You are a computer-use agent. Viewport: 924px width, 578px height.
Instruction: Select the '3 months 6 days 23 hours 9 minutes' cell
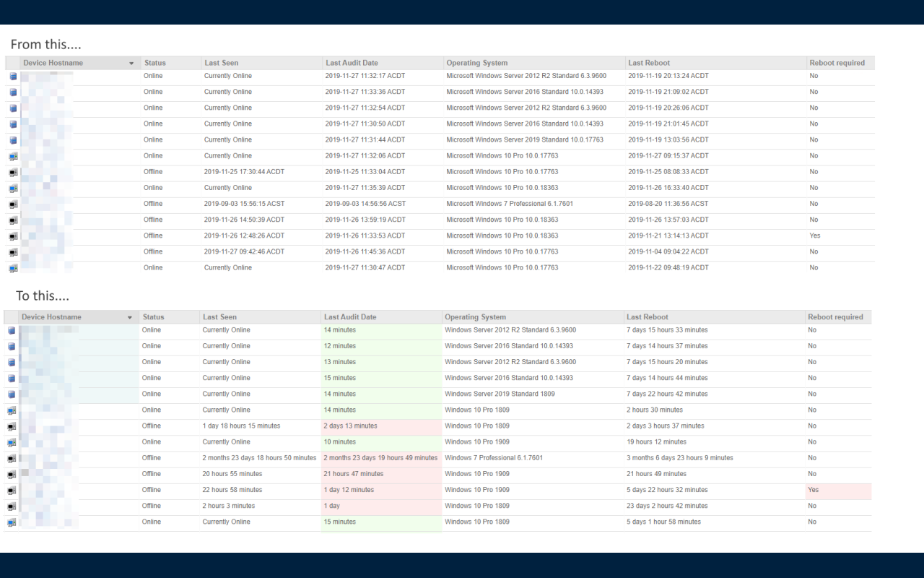pos(680,458)
